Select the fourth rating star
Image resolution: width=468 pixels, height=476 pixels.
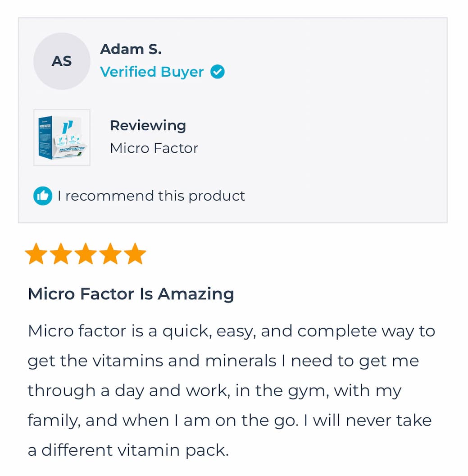tap(110, 254)
